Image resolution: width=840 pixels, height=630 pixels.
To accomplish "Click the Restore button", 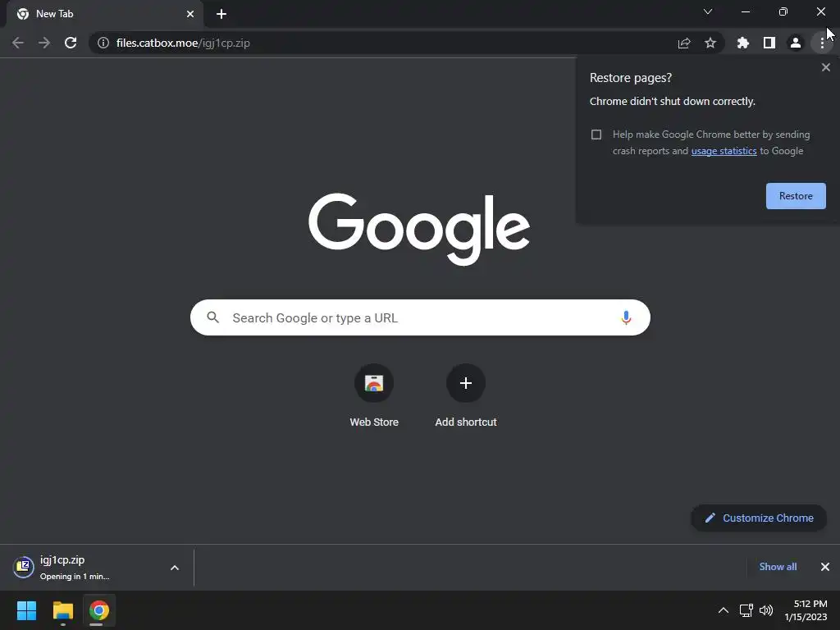I will 796,196.
